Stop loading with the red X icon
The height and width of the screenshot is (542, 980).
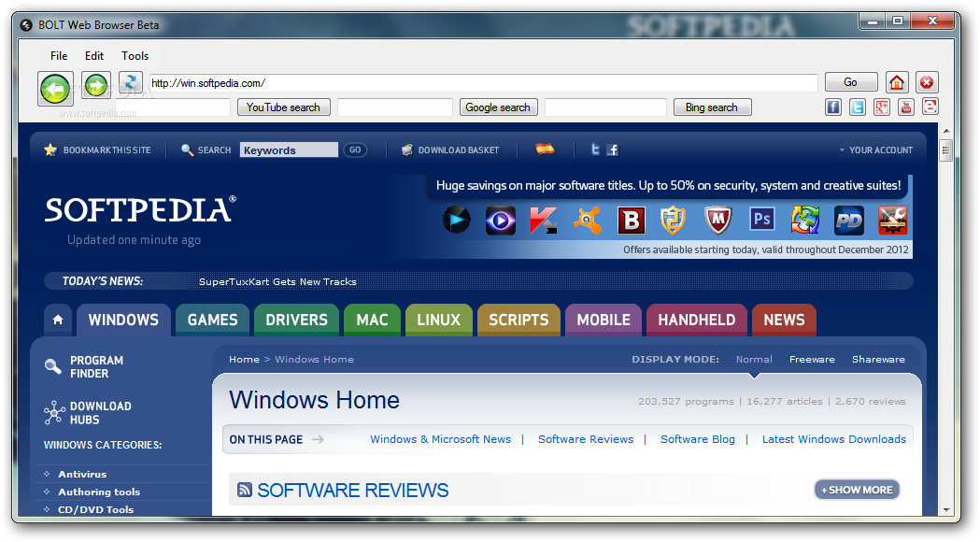click(927, 82)
